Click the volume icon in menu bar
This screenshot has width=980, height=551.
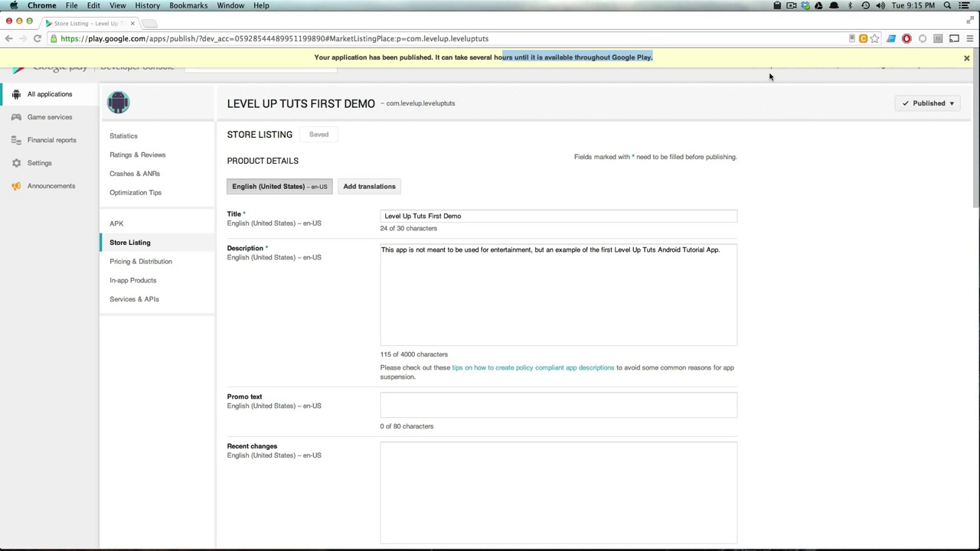tap(880, 5)
